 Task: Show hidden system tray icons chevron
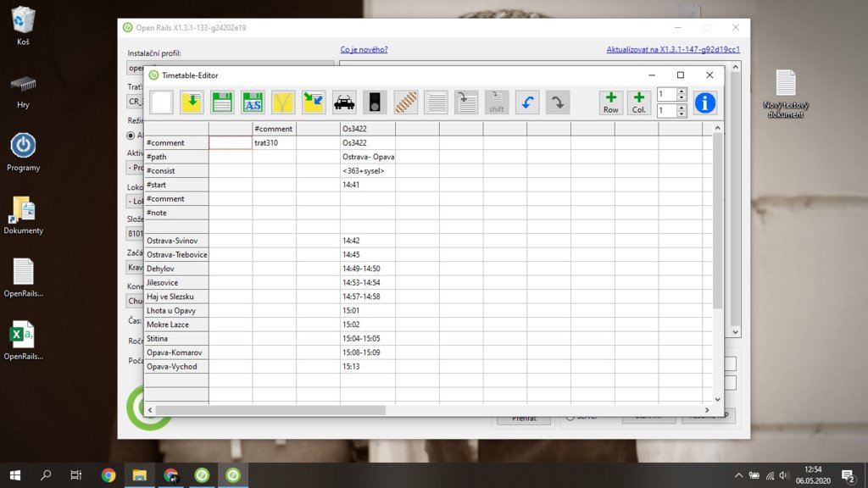pos(738,475)
